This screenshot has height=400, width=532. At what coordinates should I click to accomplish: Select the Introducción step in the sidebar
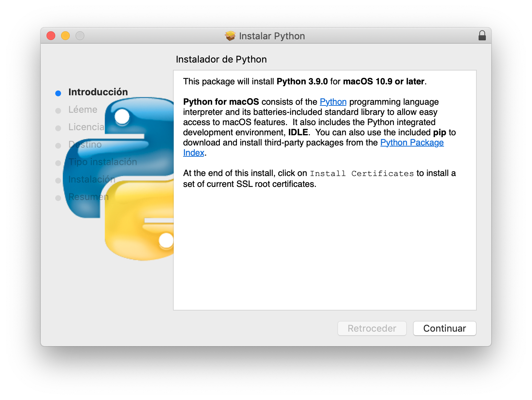point(98,92)
